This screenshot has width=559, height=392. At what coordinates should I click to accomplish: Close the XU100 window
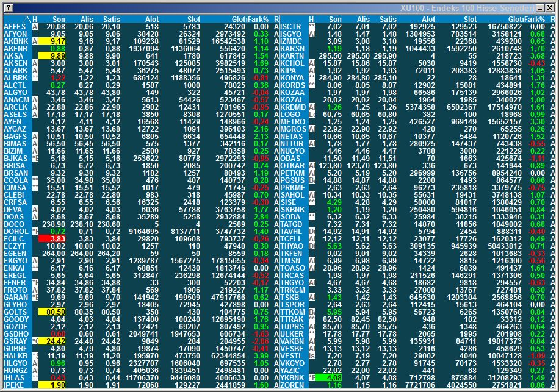tap(550, 8)
